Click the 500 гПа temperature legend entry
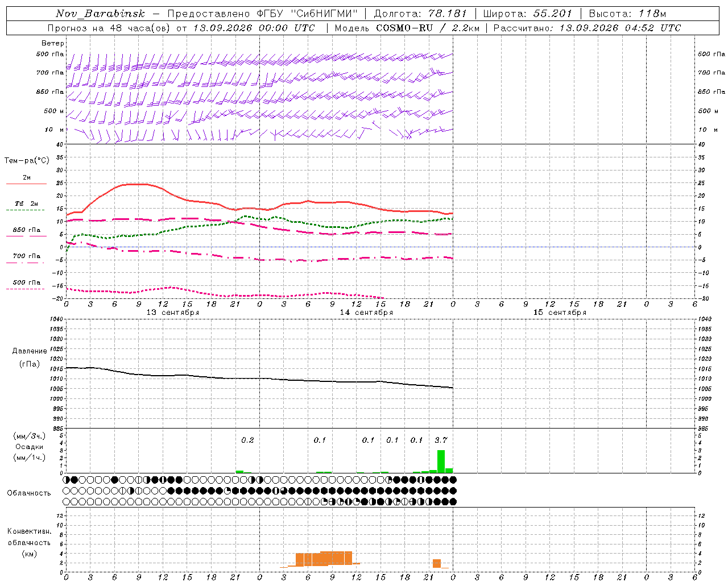The image size is (728, 582). pyautogui.click(x=26, y=284)
